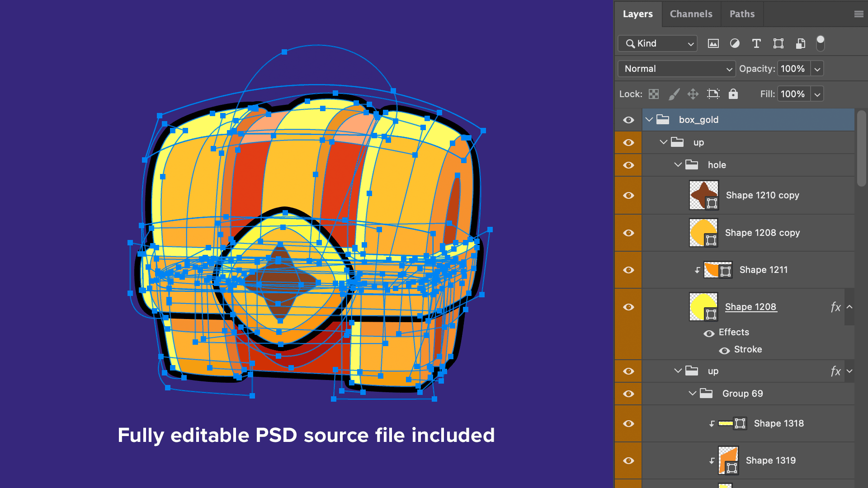The height and width of the screenshot is (488, 868).
Task: Switch to the Channels tab
Action: [691, 14]
